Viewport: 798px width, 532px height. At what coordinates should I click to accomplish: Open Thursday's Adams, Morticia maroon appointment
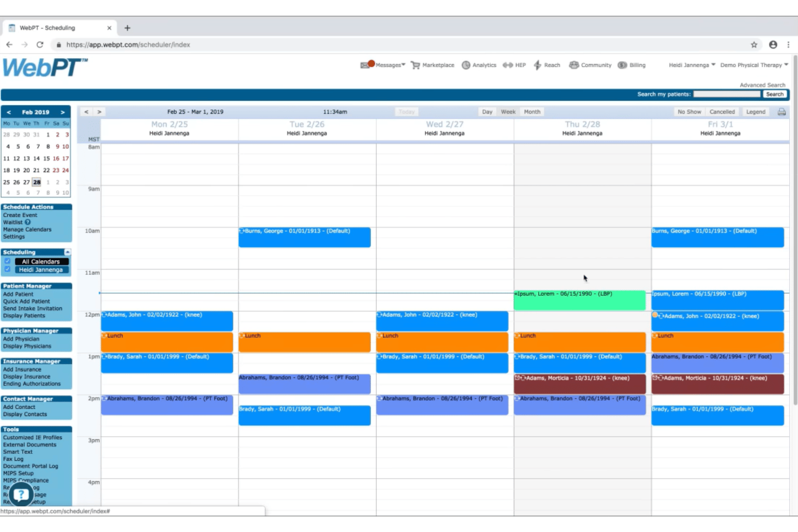580,384
